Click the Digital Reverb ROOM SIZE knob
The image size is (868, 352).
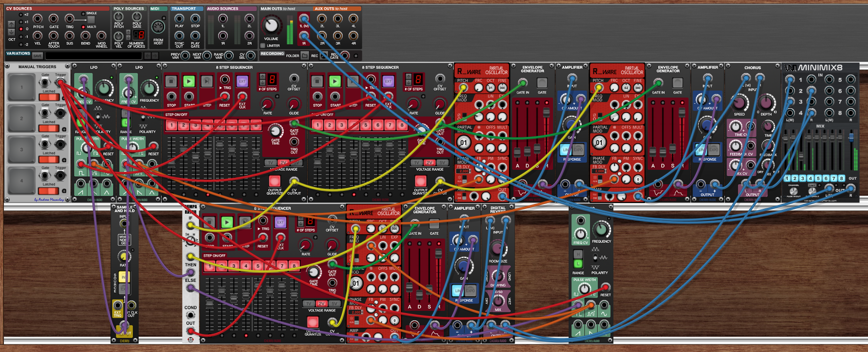(497, 249)
